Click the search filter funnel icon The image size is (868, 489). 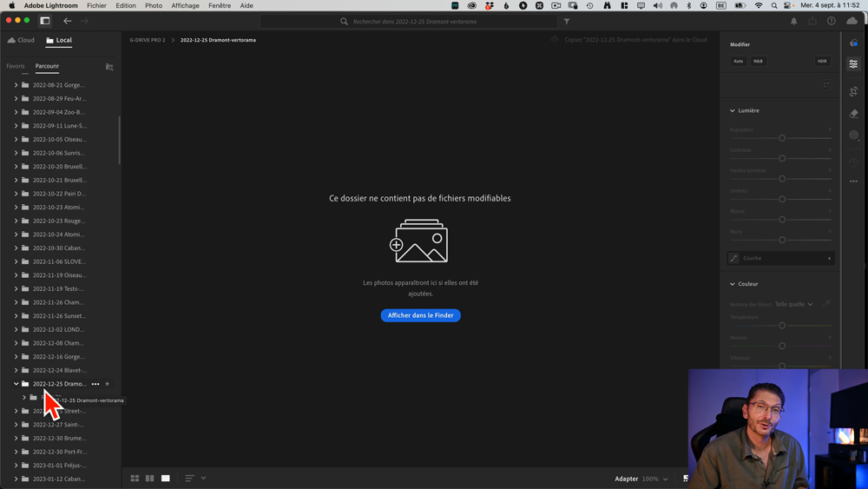point(567,22)
